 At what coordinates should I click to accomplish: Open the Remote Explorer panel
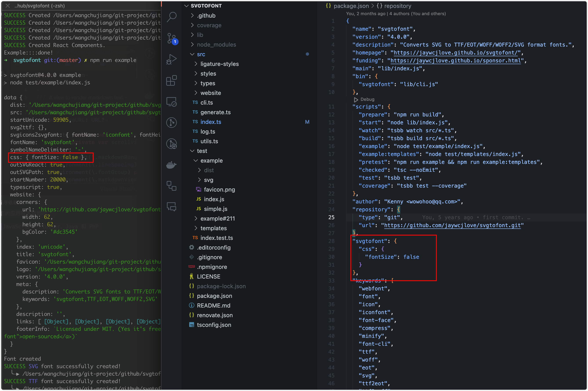(171, 101)
